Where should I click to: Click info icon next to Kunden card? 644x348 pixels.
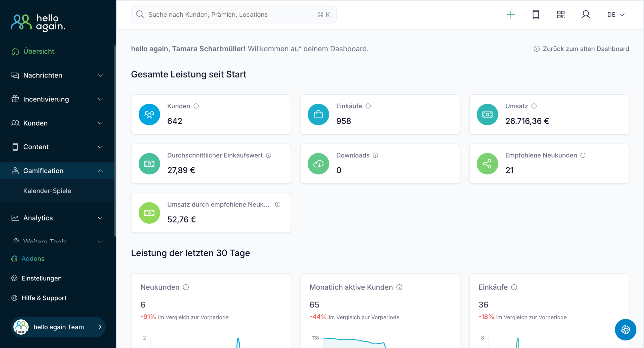(196, 106)
